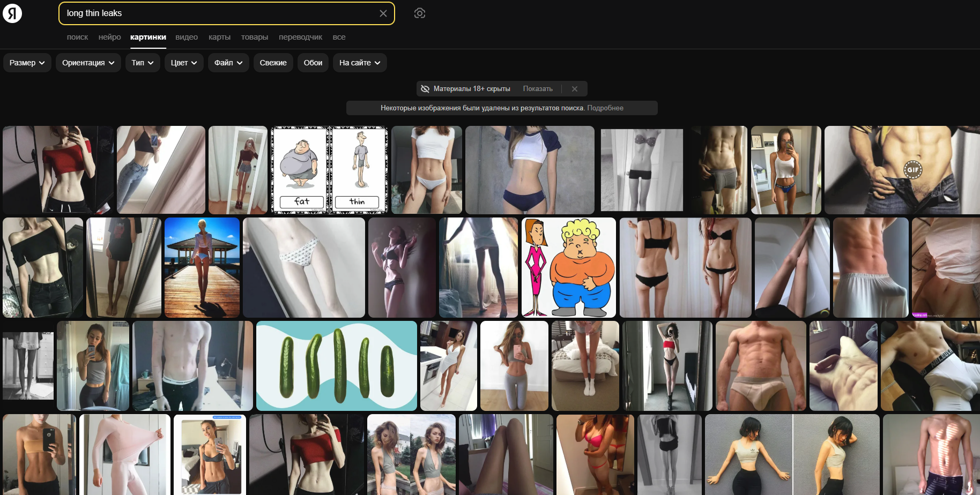Open the Ориентация dropdown filter

coord(88,63)
